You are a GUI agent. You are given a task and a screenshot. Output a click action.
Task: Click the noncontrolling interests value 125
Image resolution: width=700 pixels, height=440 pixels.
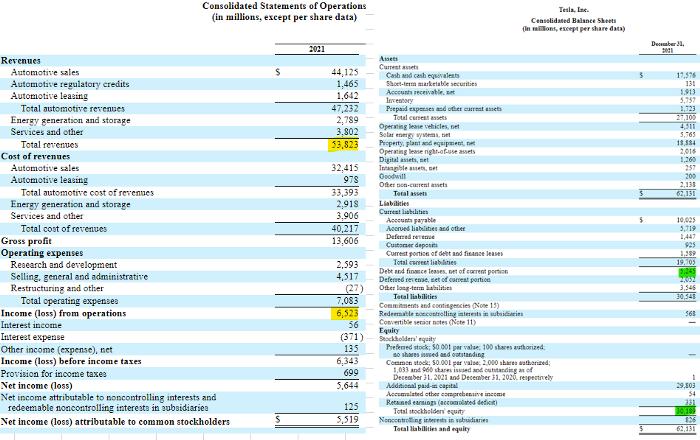click(351, 407)
